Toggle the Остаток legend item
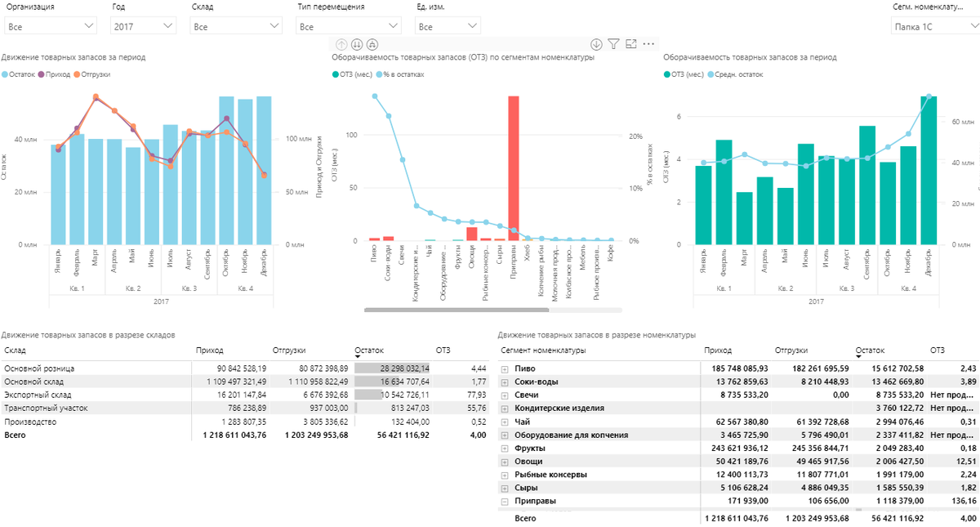 pos(19,74)
